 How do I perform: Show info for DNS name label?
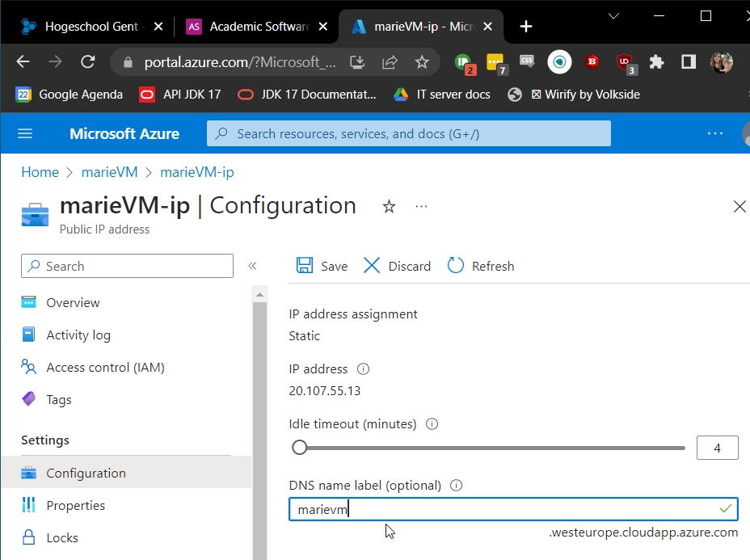[x=456, y=486]
